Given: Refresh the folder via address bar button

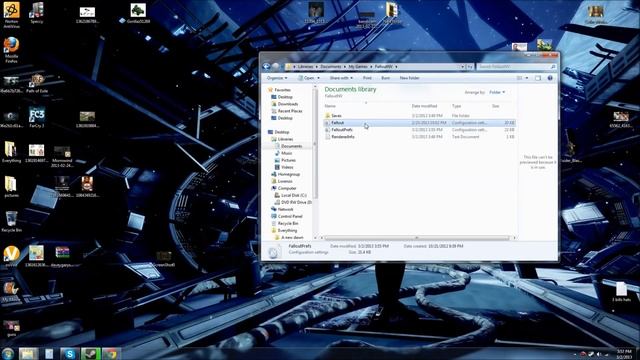Looking at the screenshot, I should point(470,67).
